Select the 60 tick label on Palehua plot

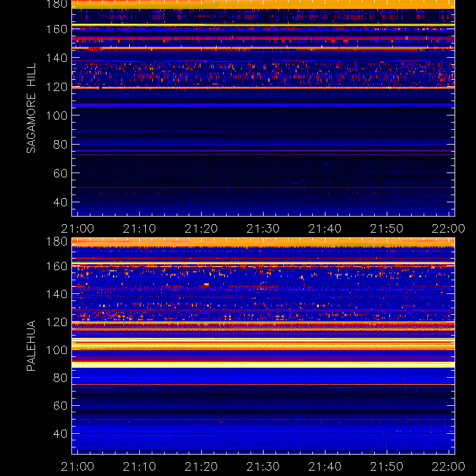tap(60, 406)
